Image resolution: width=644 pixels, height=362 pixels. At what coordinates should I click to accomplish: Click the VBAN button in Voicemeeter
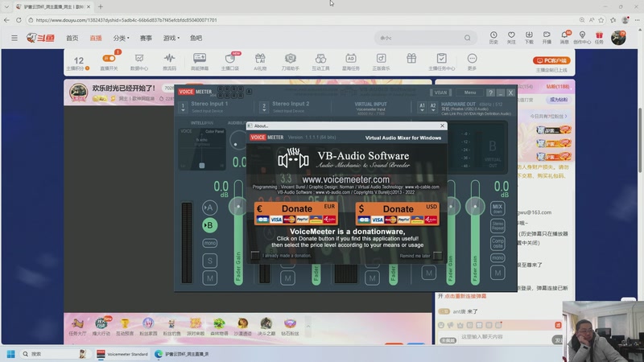click(440, 93)
